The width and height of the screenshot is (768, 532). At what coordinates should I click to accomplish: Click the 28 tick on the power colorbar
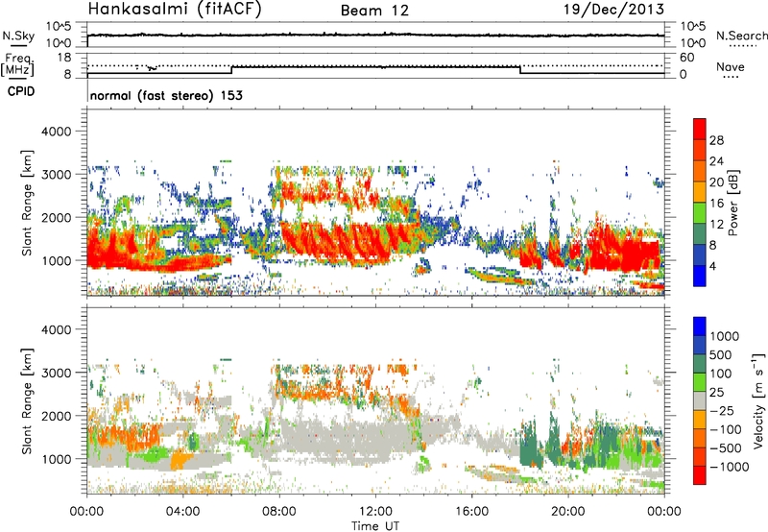coord(716,140)
